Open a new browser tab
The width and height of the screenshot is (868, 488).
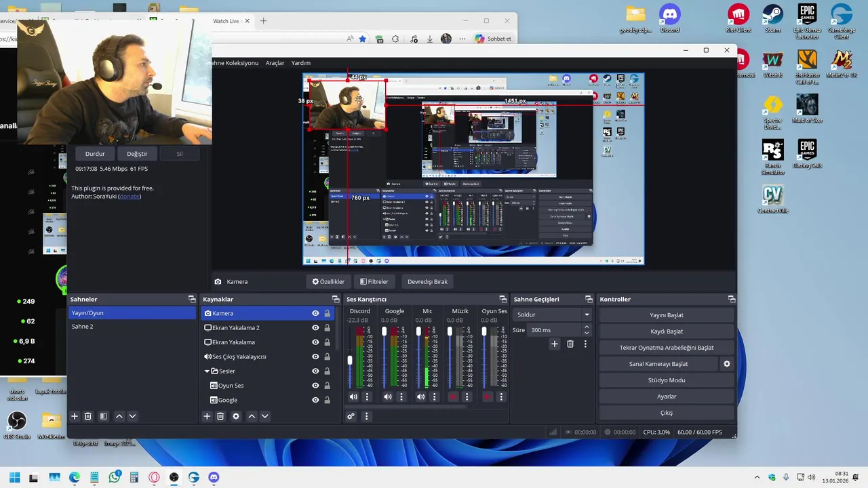[264, 21]
